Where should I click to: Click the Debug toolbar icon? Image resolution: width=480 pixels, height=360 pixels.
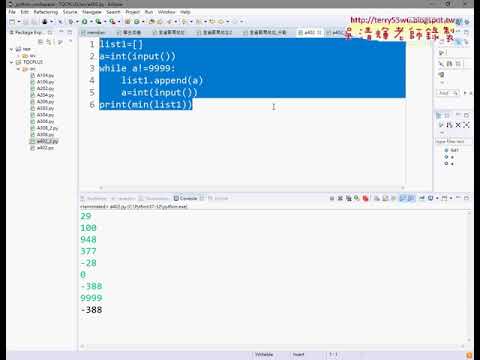point(71,22)
